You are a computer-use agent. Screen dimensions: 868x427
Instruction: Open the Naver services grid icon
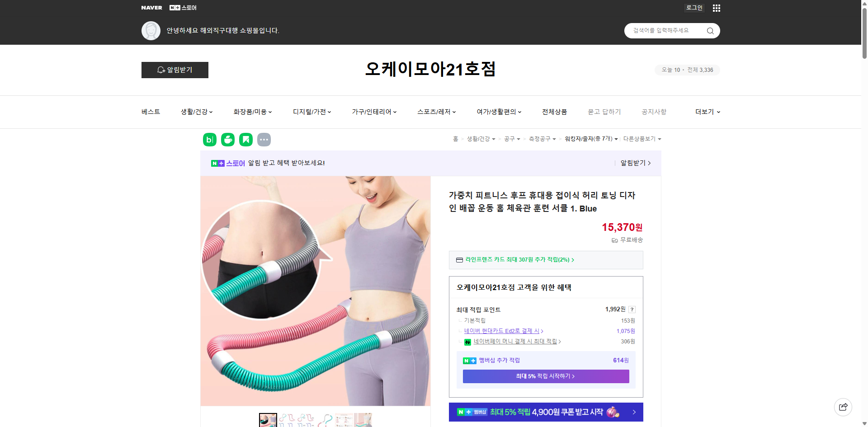[x=716, y=8]
